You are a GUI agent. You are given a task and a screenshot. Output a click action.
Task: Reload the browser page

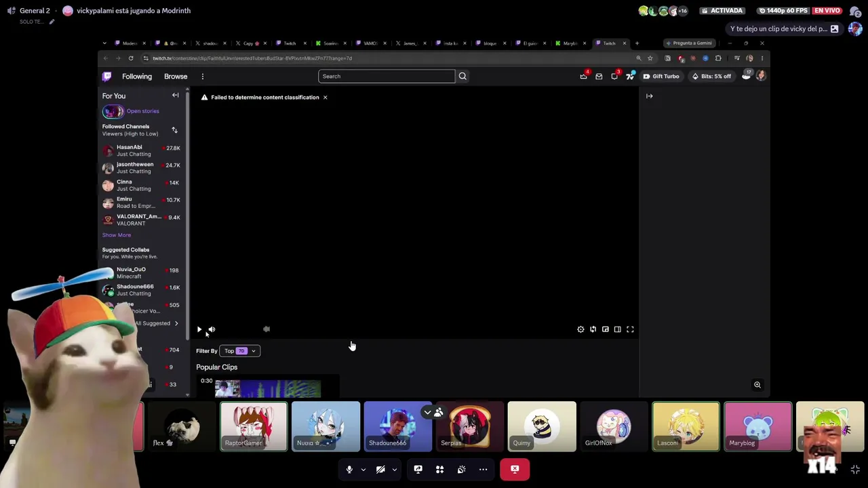[x=131, y=58]
